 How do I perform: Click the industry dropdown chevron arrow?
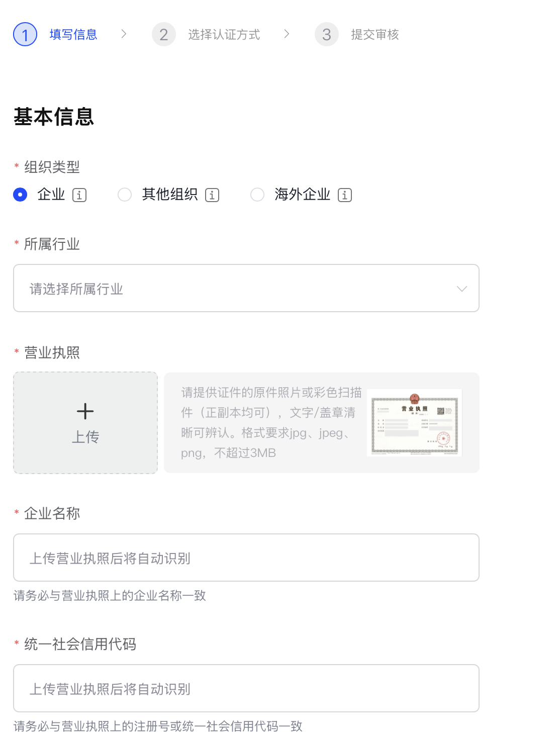[x=462, y=289]
